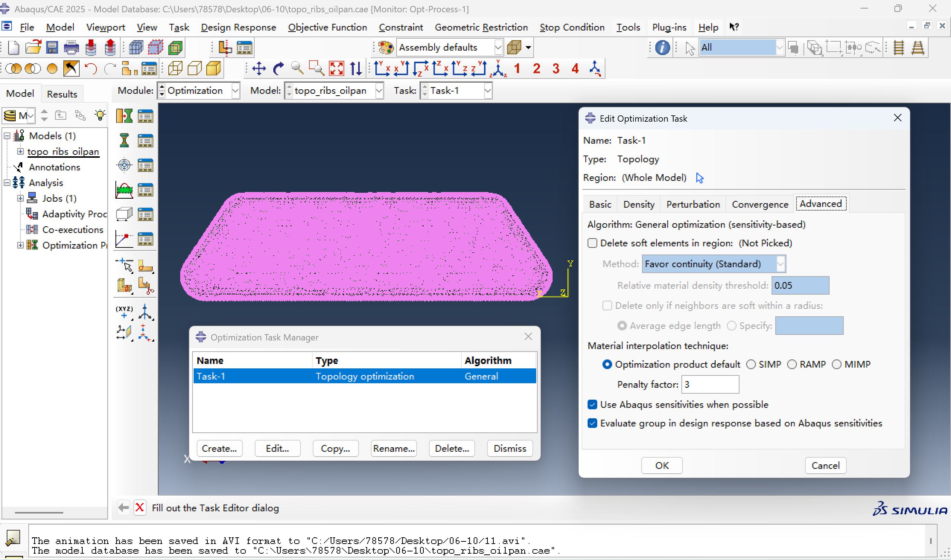951x560 pixels.
Task: Apply the XY front view icon
Action: 382,69
